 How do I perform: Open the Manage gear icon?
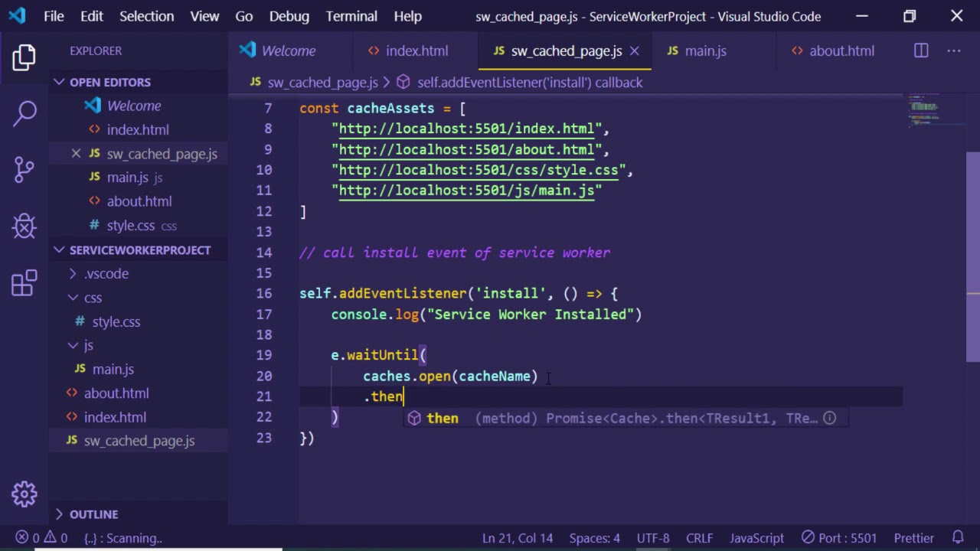click(x=24, y=494)
